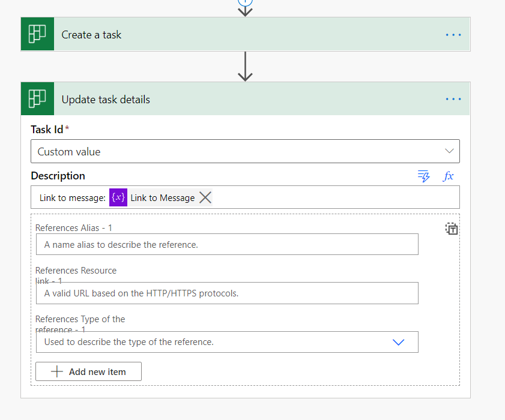This screenshot has width=505, height=420.
Task: Click the insert step circle above Create a task
Action: [x=244, y=2]
